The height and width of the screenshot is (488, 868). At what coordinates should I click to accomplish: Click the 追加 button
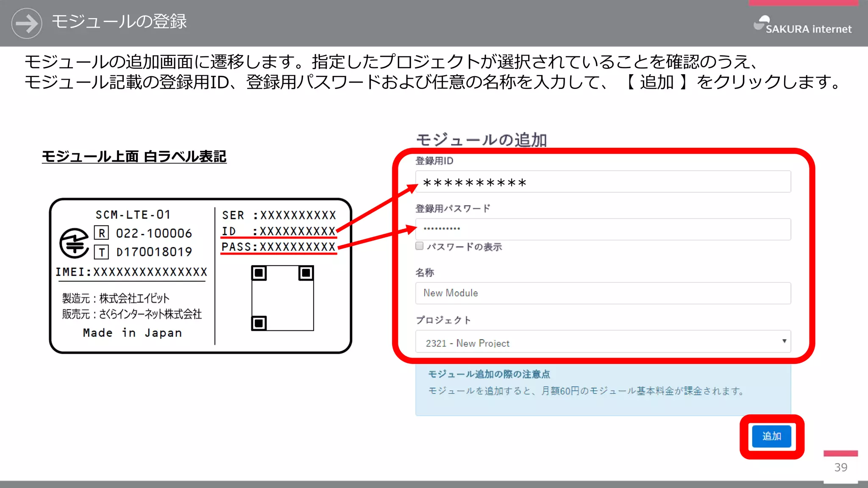[771, 436]
